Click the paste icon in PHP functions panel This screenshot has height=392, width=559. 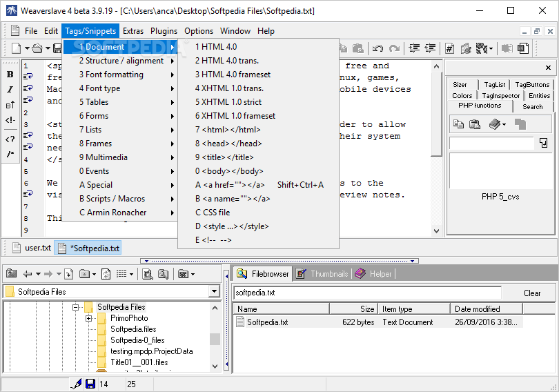[475, 124]
